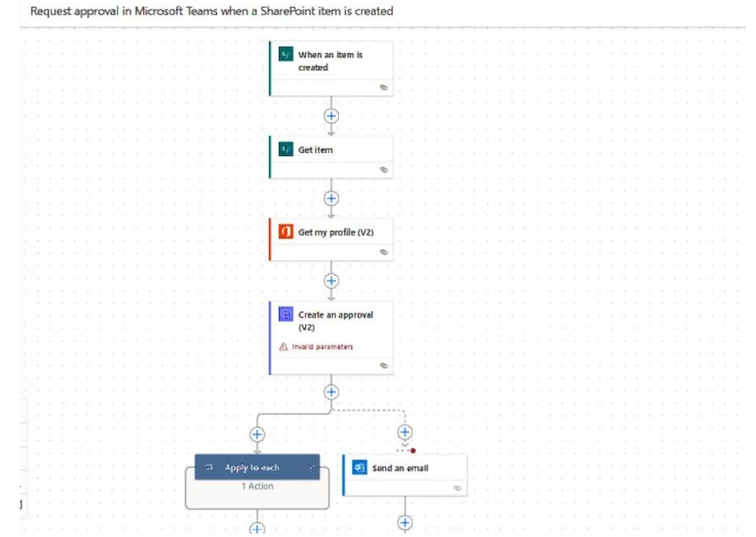Click the Approvals icon on Create an approval (V2)

click(286, 314)
